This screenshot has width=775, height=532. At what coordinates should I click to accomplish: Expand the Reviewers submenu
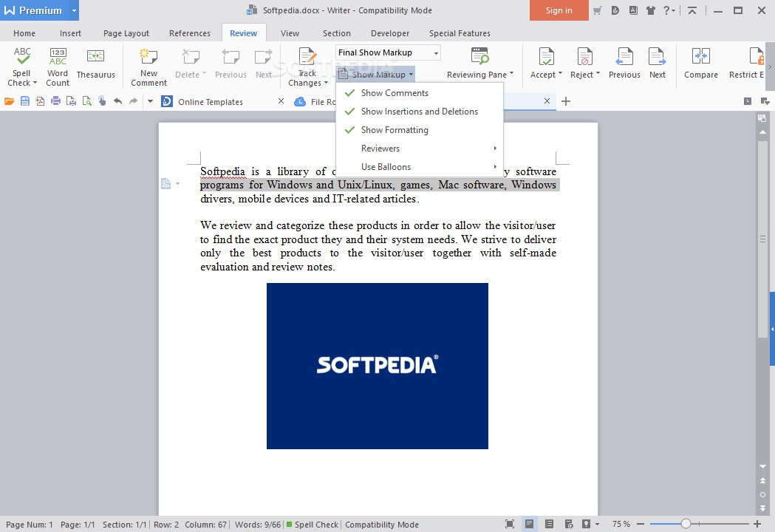point(419,149)
